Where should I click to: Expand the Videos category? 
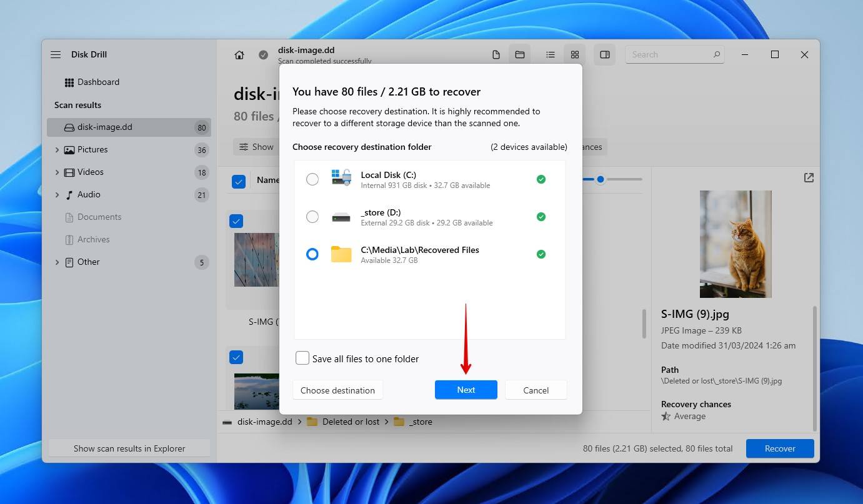coord(57,172)
